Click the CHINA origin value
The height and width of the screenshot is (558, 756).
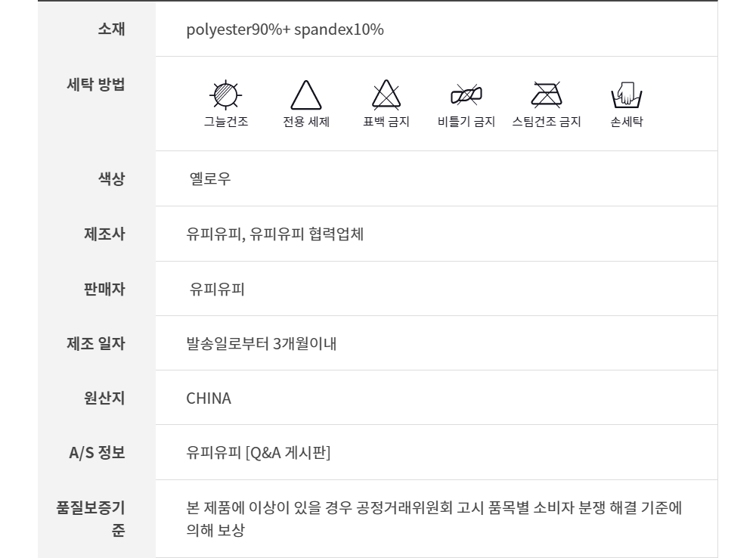click(209, 398)
